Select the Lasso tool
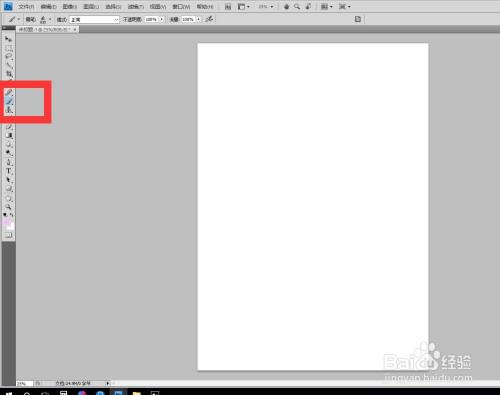The height and width of the screenshot is (395, 500). pos(8,57)
